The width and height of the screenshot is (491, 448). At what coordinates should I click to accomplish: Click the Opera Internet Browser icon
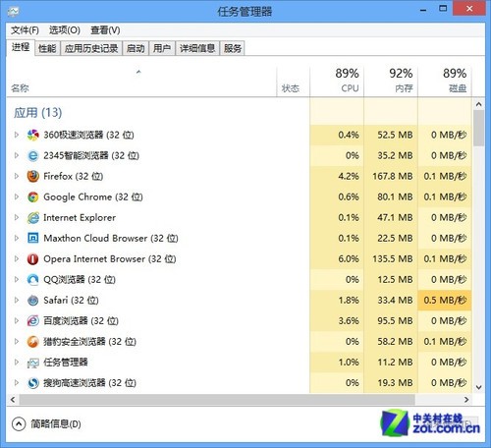[32, 259]
